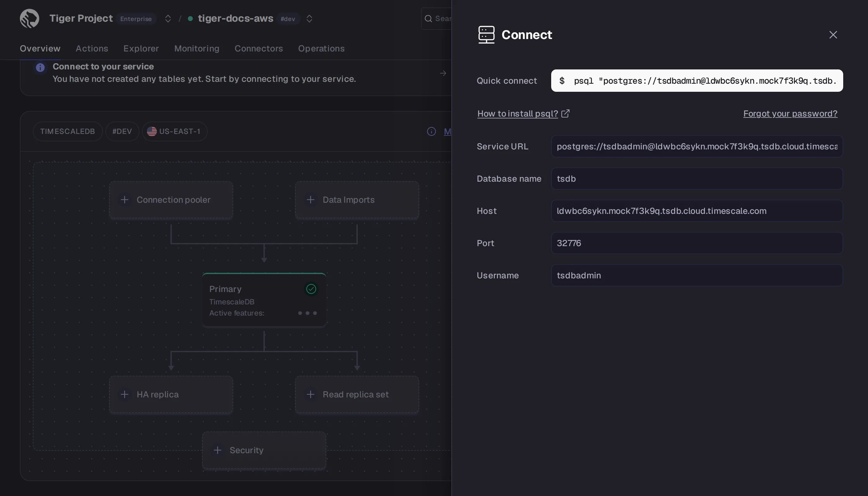The image size is (868, 496).
Task: Click the #DEV tag pill
Action: (122, 131)
